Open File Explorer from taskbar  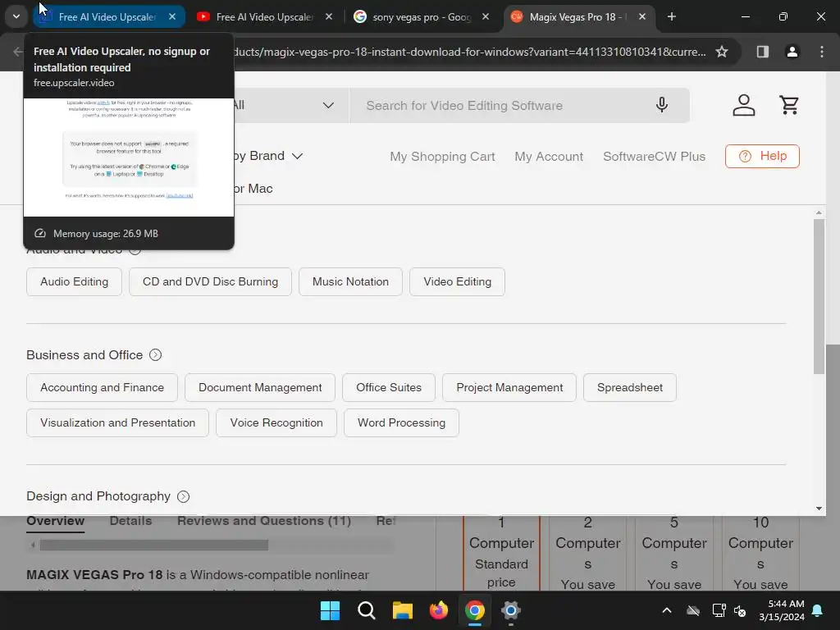(x=402, y=610)
